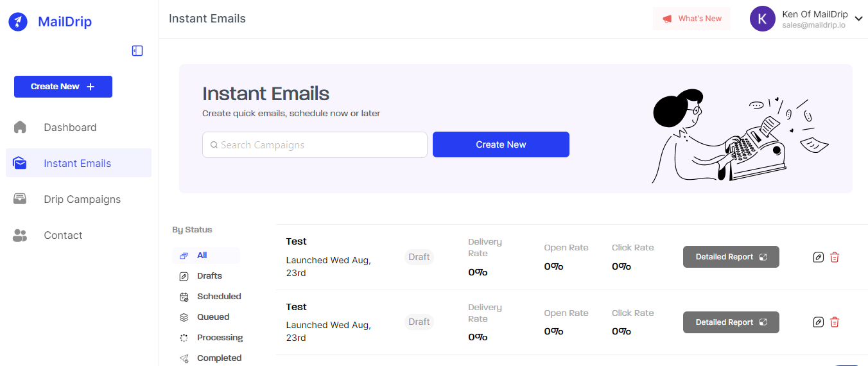Image resolution: width=868 pixels, height=366 pixels.
Task: Click the Contact people icon
Action: point(20,236)
